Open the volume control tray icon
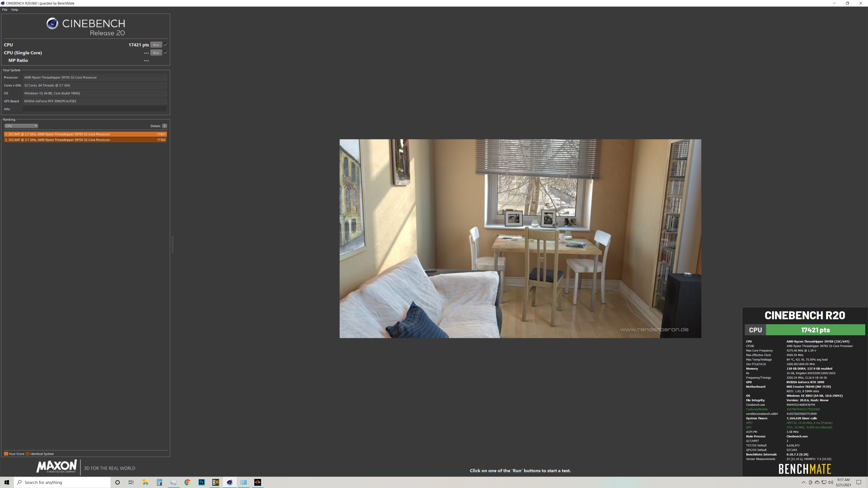Image resolution: width=868 pixels, height=488 pixels. pyautogui.click(x=831, y=482)
